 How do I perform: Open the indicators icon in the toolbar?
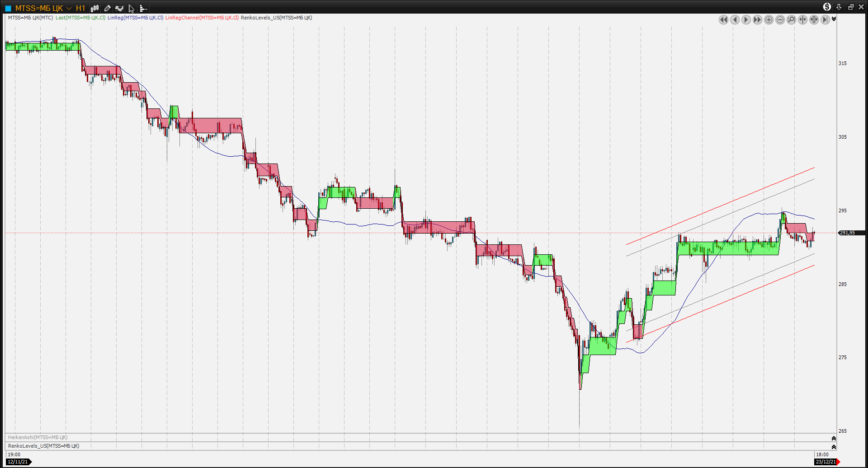[x=119, y=8]
